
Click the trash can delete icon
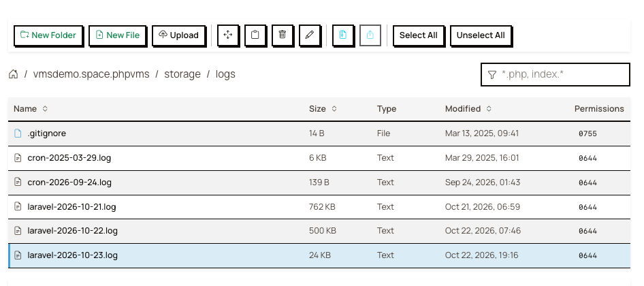click(282, 35)
